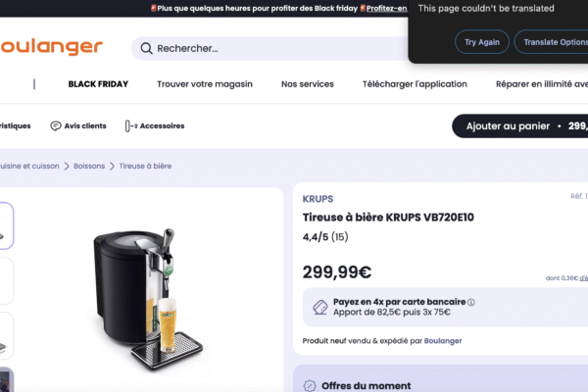Click the Offres du moment badge icon
The width and height of the screenshot is (588, 392).
[310, 386]
